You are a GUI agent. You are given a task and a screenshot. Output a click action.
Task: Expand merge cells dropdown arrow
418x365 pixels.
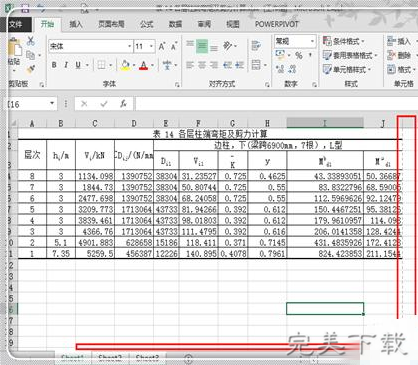pyautogui.click(x=265, y=65)
